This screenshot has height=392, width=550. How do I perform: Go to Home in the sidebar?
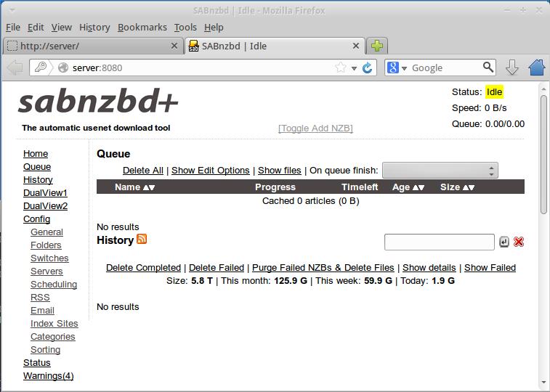[x=36, y=154]
